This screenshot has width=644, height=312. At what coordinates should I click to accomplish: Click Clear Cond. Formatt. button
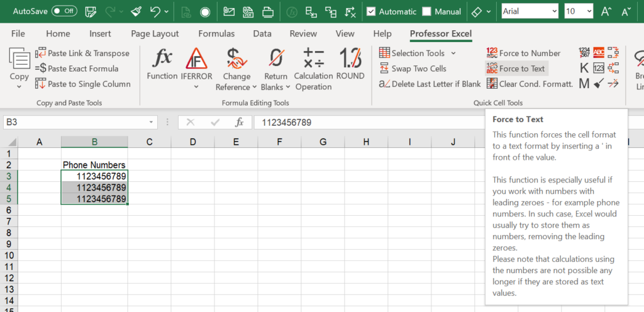(530, 84)
